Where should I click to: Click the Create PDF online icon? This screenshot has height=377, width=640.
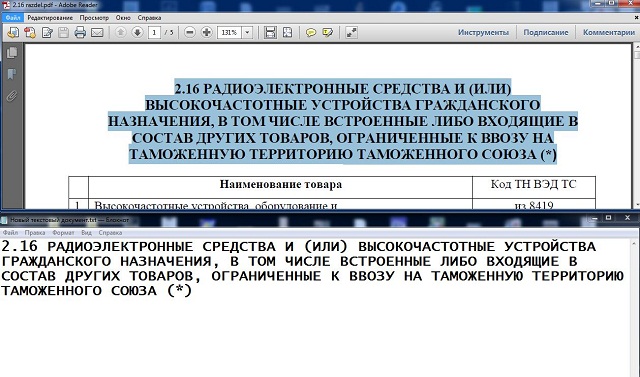pos(30,32)
